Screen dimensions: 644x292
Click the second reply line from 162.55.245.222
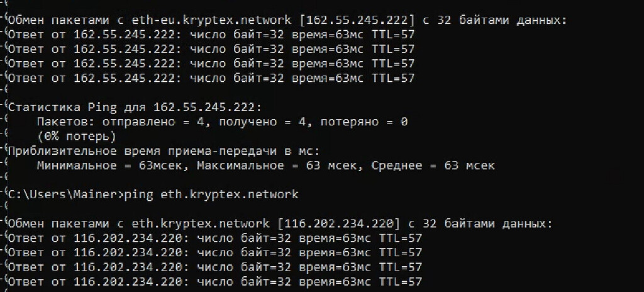211,49
